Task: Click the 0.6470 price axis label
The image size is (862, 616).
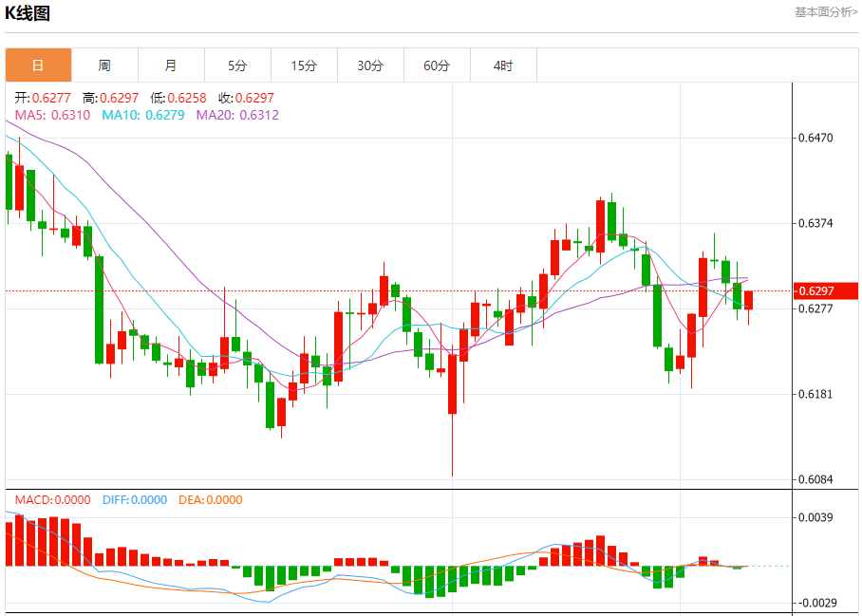Action: click(815, 138)
